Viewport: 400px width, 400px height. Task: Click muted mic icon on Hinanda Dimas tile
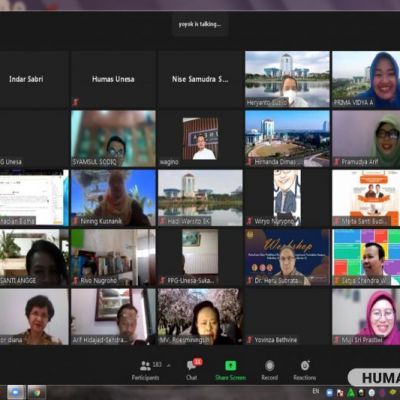[x=249, y=162]
